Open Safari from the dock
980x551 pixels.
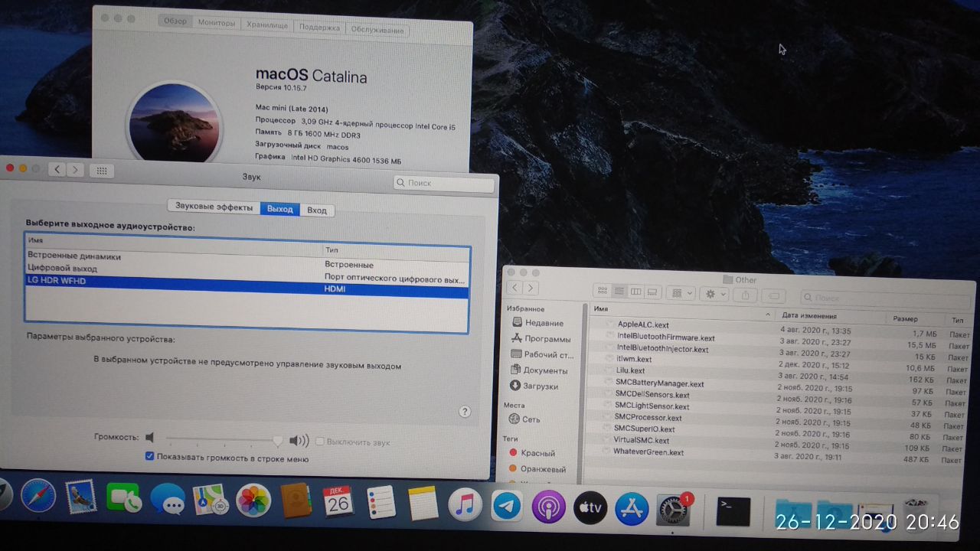[x=38, y=496]
